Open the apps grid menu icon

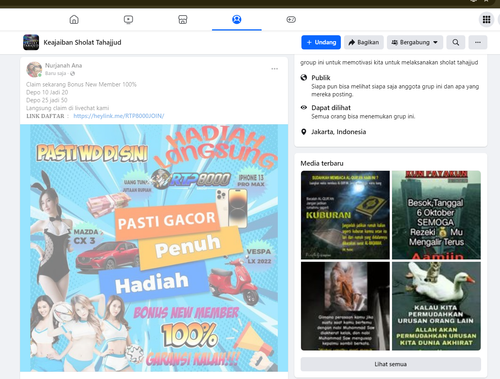[486, 19]
